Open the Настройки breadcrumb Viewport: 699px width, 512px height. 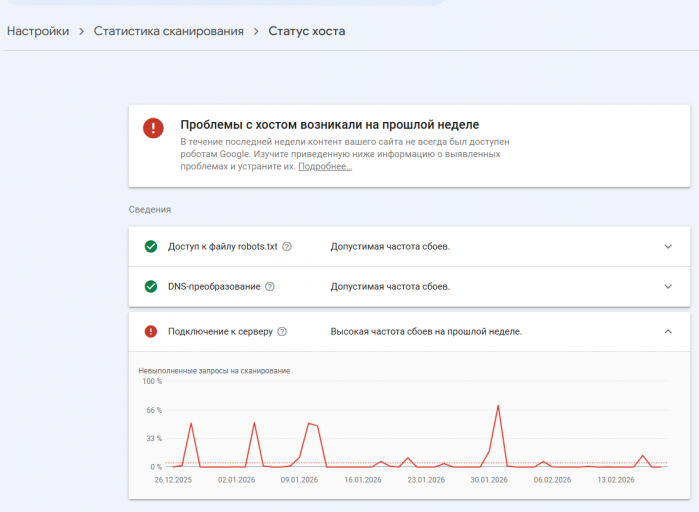[38, 31]
